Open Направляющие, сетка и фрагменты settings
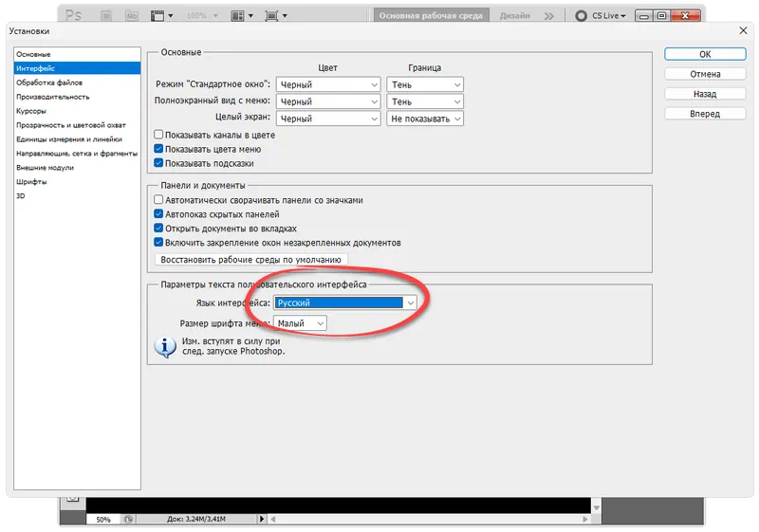Viewport: 759px width, 532px height. tap(78, 154)
